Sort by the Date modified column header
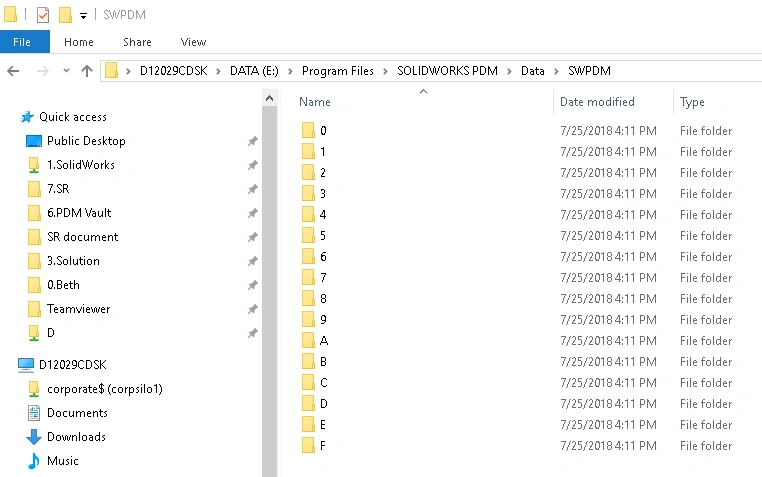 [597, 102]
